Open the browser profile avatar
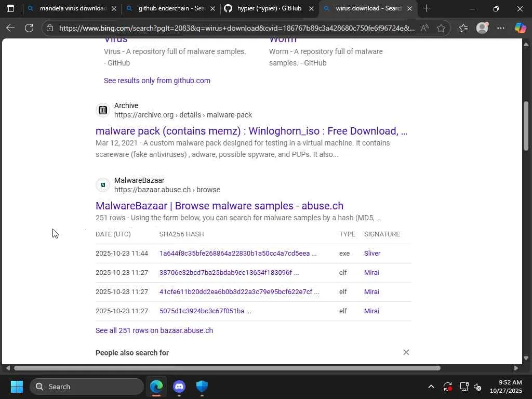 tap(482, 28)
